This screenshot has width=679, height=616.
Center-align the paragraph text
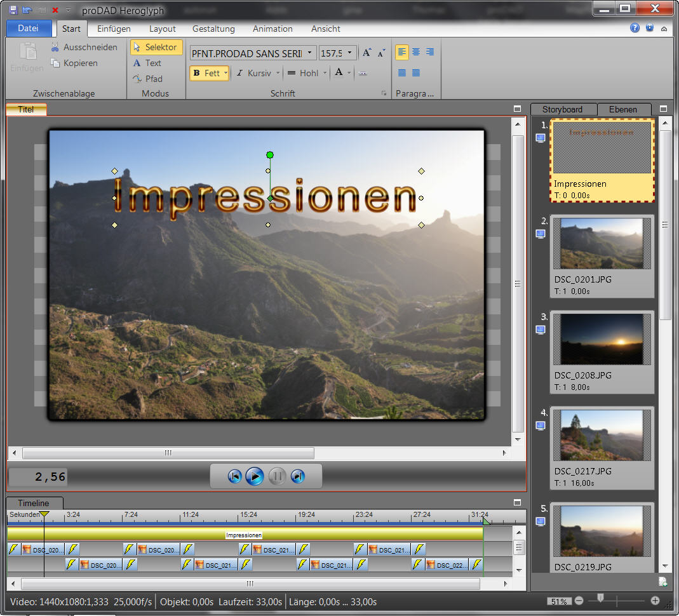416,52
